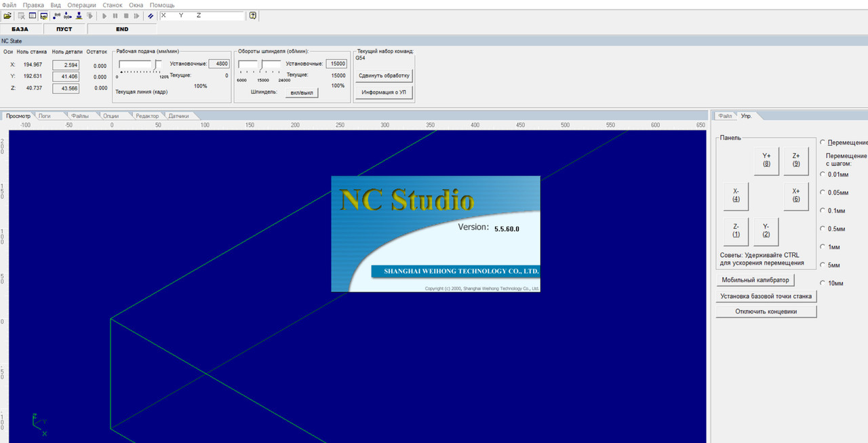Screen dimensions: 868x443
Task: Jog axis with Z+ (9) button
Action: pyautogui.click(x=796, y=160)
